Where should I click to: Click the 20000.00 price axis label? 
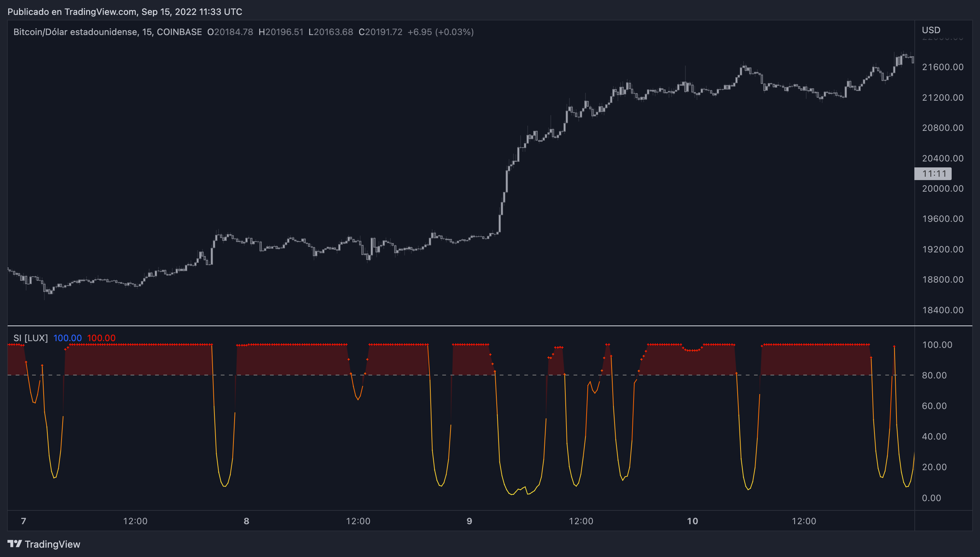[942, 188]
